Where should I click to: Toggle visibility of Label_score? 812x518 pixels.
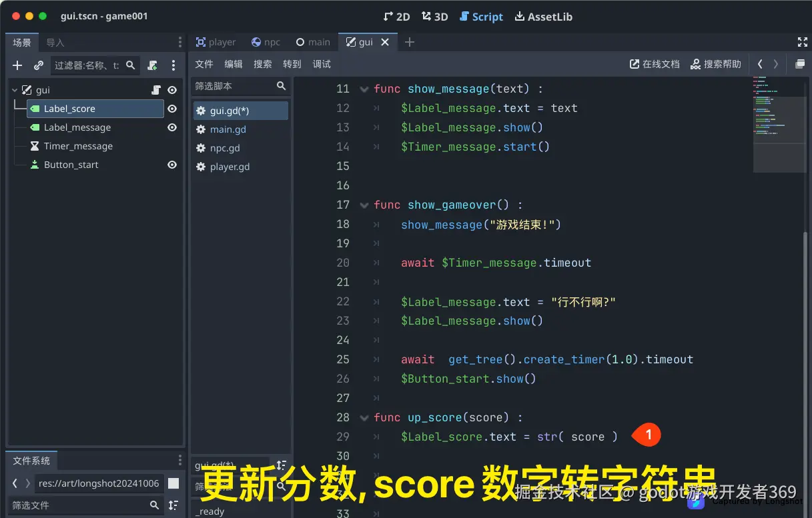[x=172, y=109]
